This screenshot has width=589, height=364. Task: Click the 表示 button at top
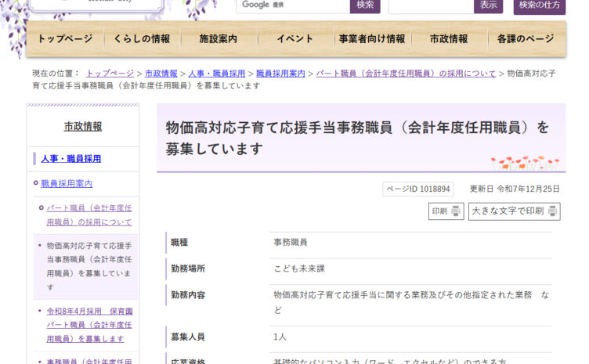(x=488, y=5)
